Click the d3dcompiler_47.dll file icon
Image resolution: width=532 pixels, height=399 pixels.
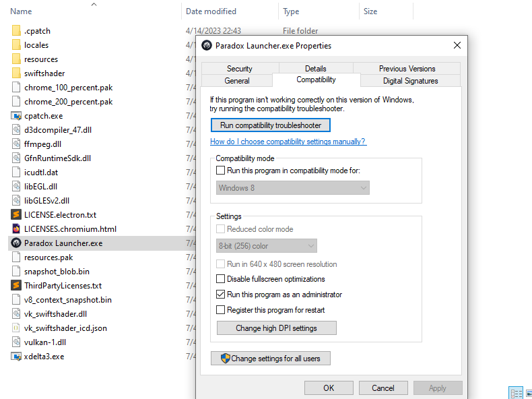pyautogui.click(x=16, y=129)
